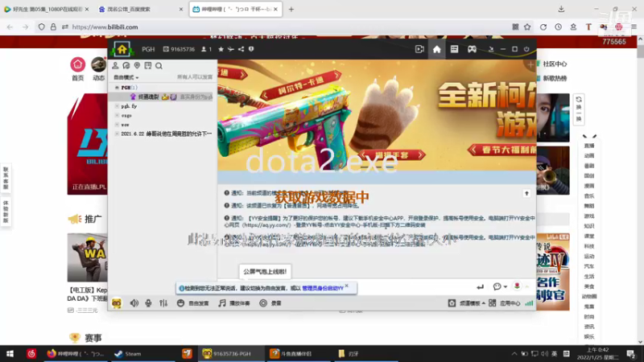The height and width of the screenshot is (362, 644).
Task: Mute the speaker volume icon
Action: pos(134,303)
